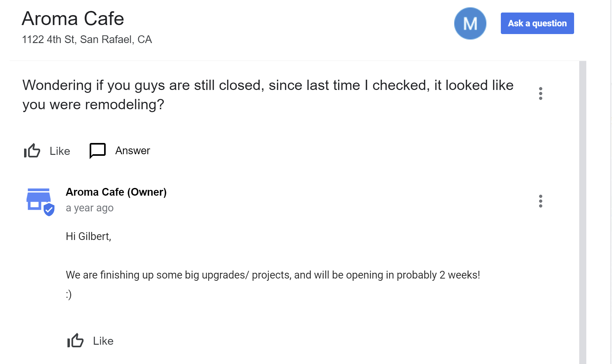The image size is (612, 364).
Task: Open the Aroma Cafe (Owner) profile name
Action: [116, 192]
